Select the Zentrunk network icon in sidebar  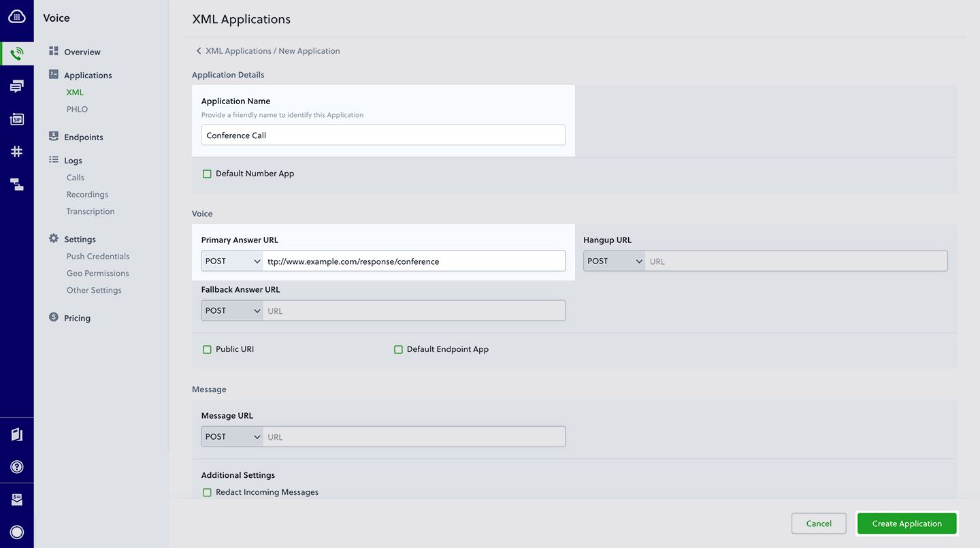[17, 184]
